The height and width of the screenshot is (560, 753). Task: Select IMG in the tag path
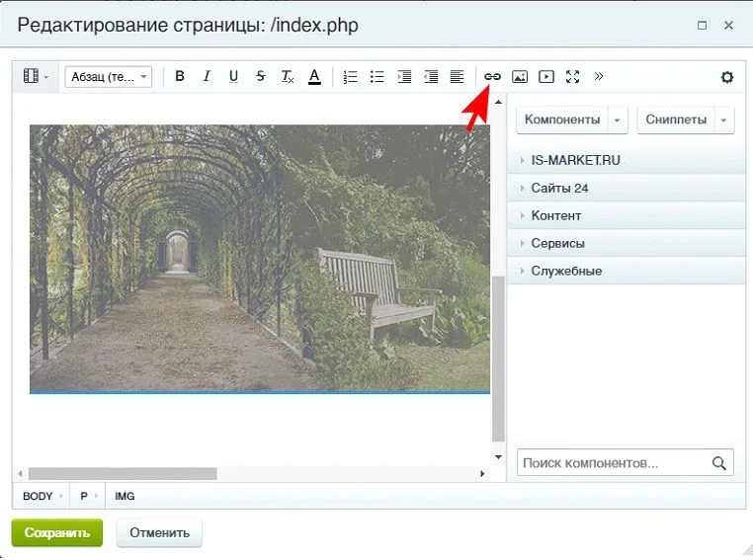pyautogui.click(x=125, y=496)
